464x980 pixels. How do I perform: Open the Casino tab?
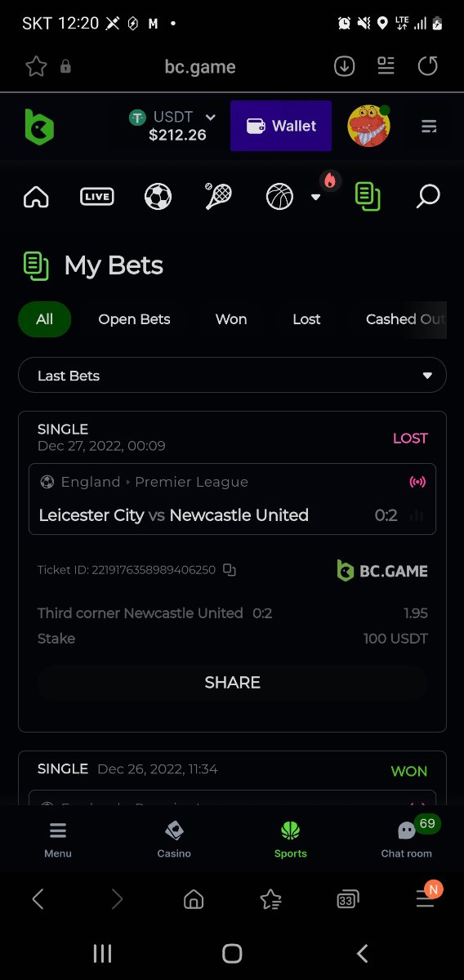(x=174, y=840)
